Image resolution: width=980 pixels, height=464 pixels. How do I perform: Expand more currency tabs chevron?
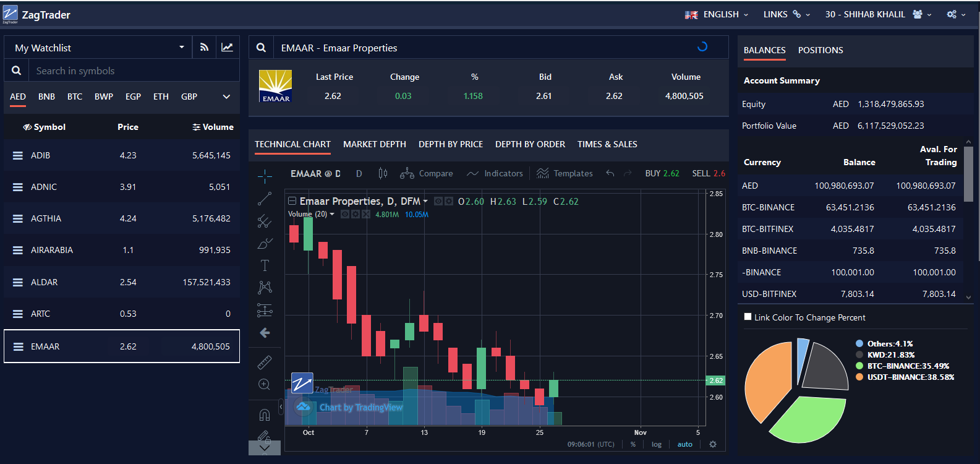click(226, 97)
